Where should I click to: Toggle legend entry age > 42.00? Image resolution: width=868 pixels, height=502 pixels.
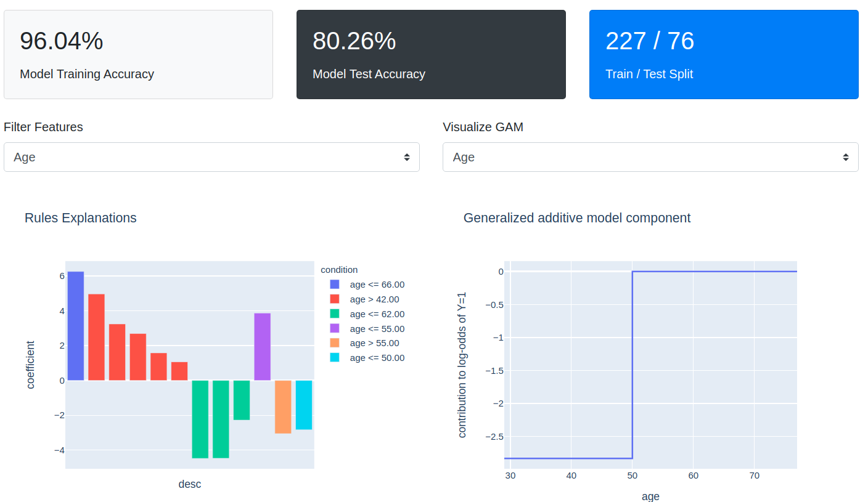[365, 299]
